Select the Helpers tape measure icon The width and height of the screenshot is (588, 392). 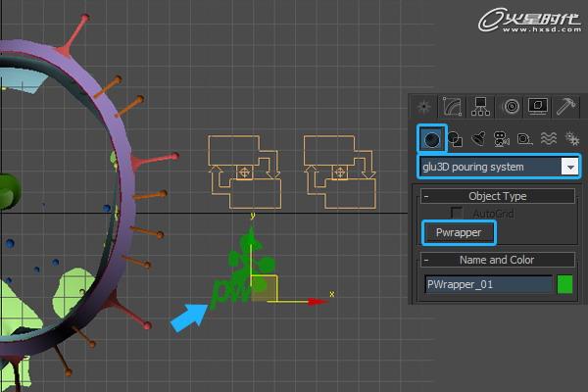pyautogui.click(x=524, y=139)
